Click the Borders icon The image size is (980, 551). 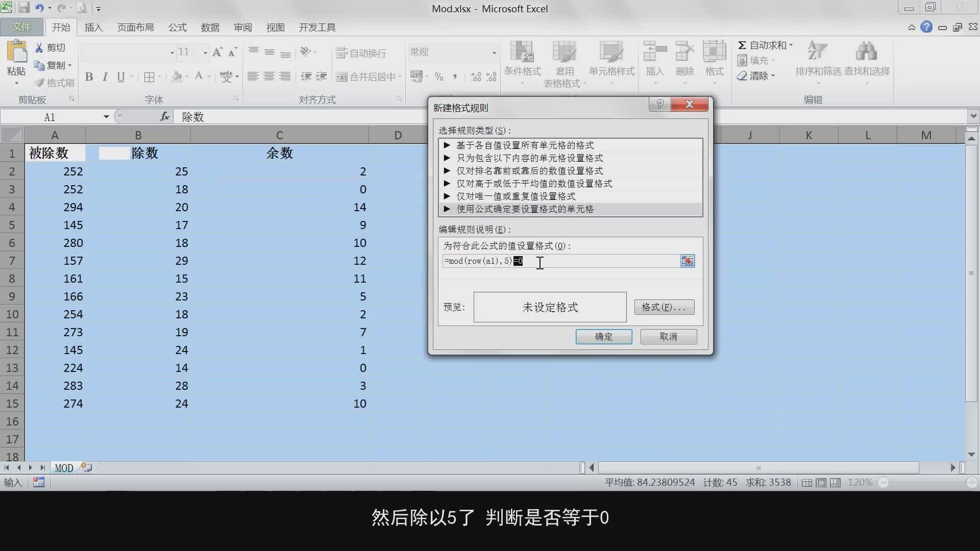[149, 77]
